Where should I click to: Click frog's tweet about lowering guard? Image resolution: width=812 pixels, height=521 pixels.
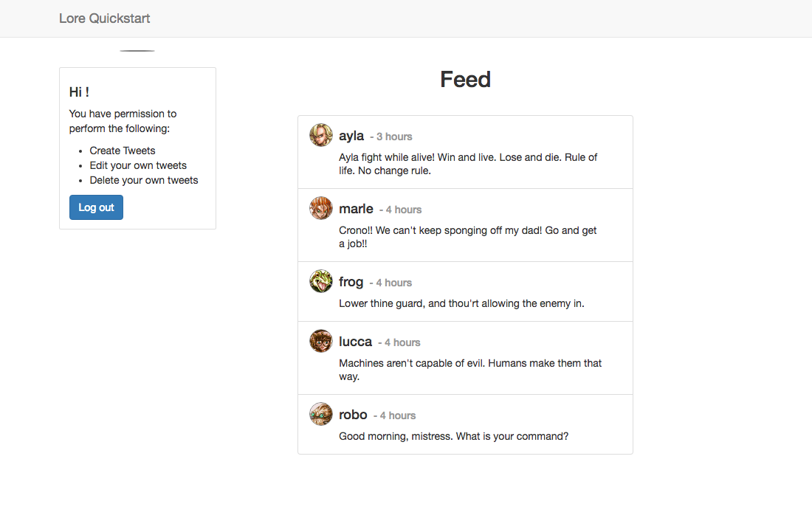tap(461, 303)
